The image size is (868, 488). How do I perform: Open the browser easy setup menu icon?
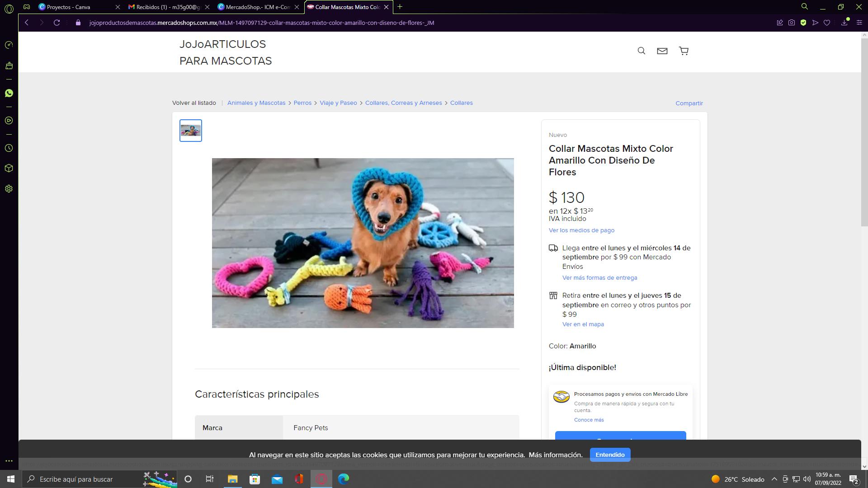click(859, 23)
